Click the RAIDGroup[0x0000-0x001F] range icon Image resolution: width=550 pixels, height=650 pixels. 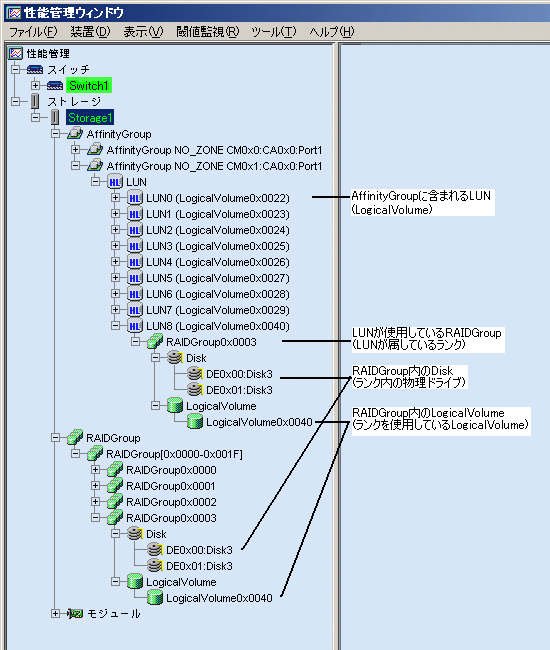click(x=94, y=454)
